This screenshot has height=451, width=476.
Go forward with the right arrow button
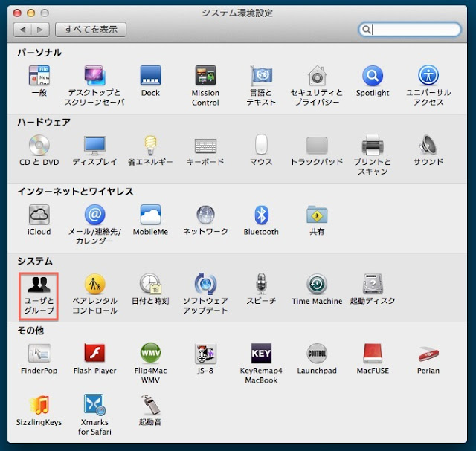click(40, 30)
